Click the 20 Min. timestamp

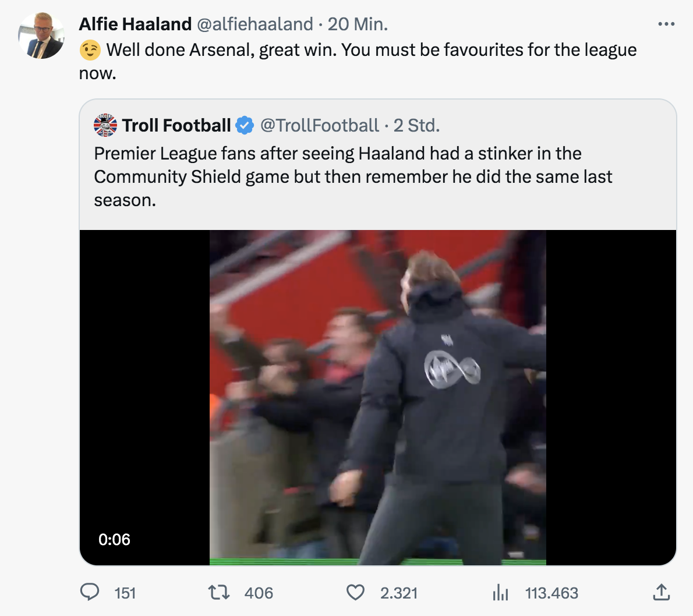tap(358, 24)
